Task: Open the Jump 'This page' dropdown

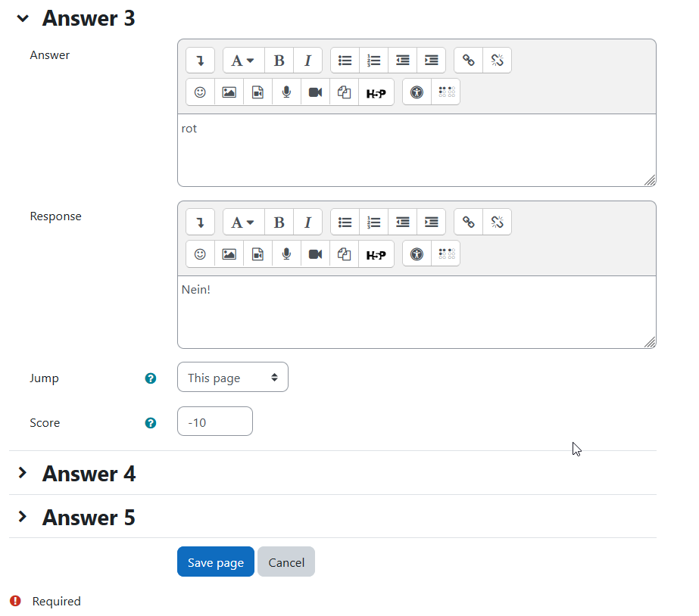Action: (x=232, y=378)
